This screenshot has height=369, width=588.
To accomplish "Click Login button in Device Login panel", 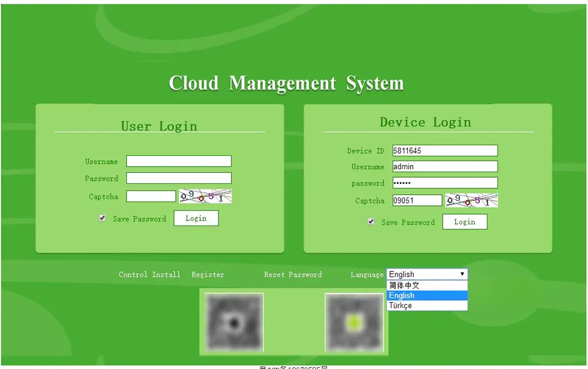I will [x=465, y=221].
